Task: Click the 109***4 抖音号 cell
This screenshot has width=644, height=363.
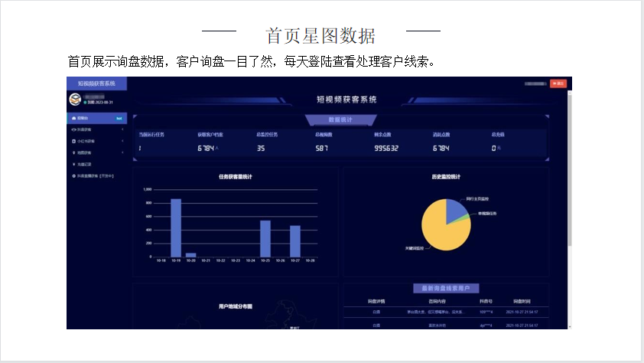Action: point(486,312)
